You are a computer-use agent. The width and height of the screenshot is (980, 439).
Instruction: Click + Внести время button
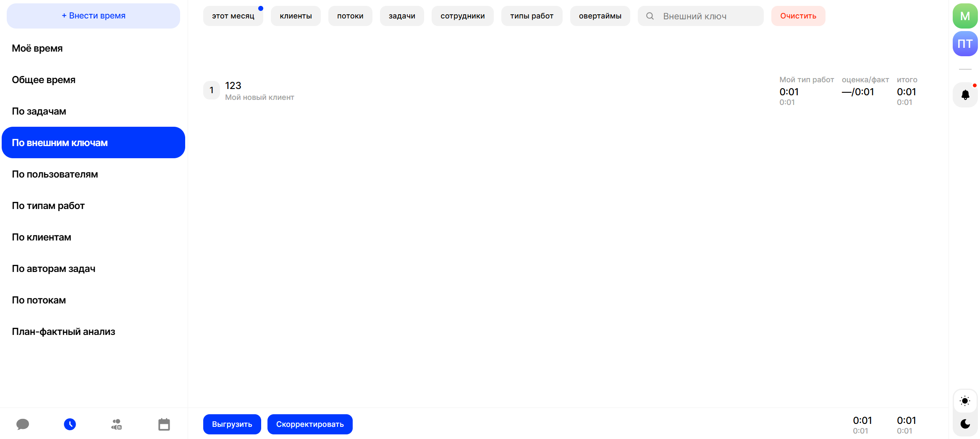pos(93,16)
